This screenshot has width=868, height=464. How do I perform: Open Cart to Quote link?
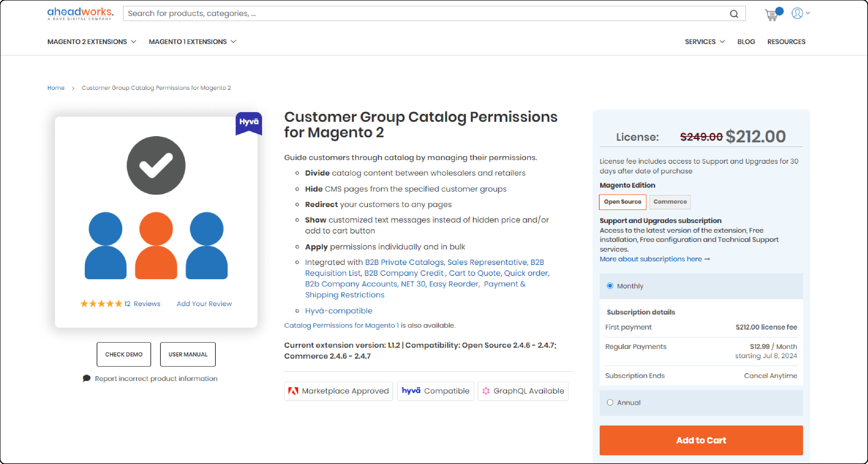pyautogui.click(x=474, y=273)
